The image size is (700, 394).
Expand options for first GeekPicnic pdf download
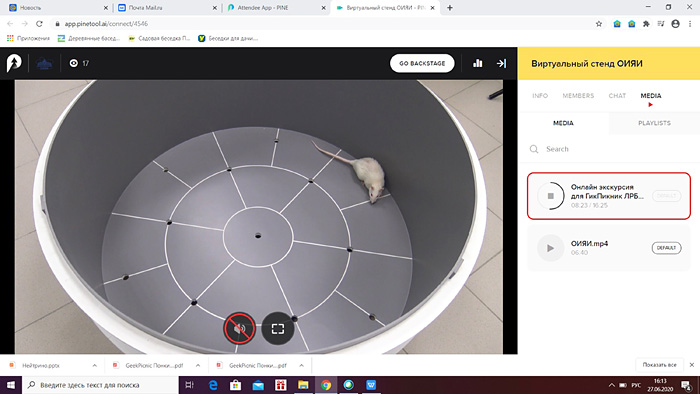198,365
